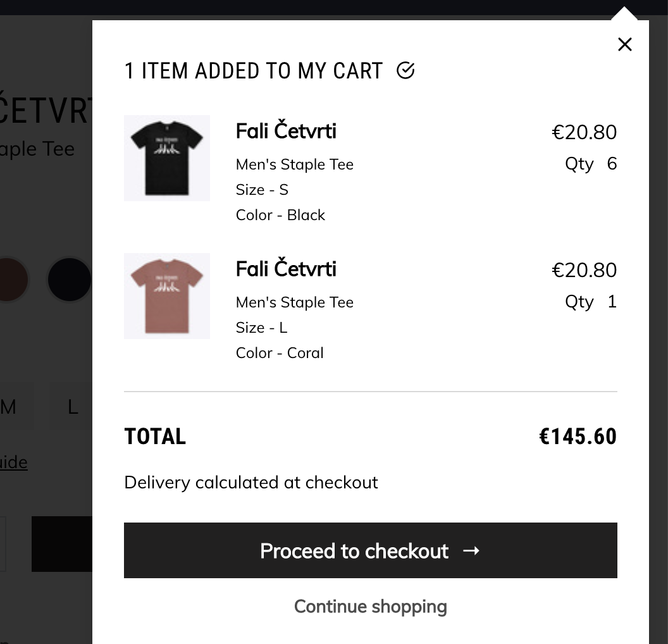Choose size M for the tee

13,407
